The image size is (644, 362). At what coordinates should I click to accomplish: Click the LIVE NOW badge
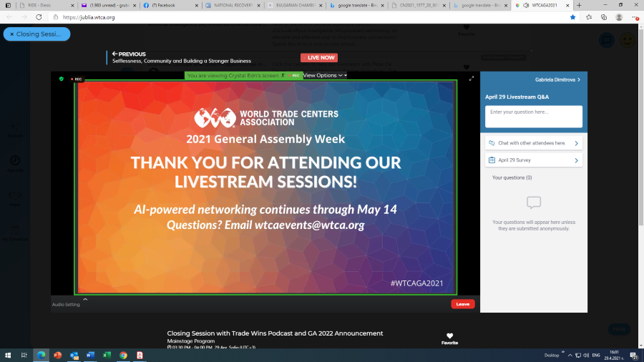pos(319,58)
